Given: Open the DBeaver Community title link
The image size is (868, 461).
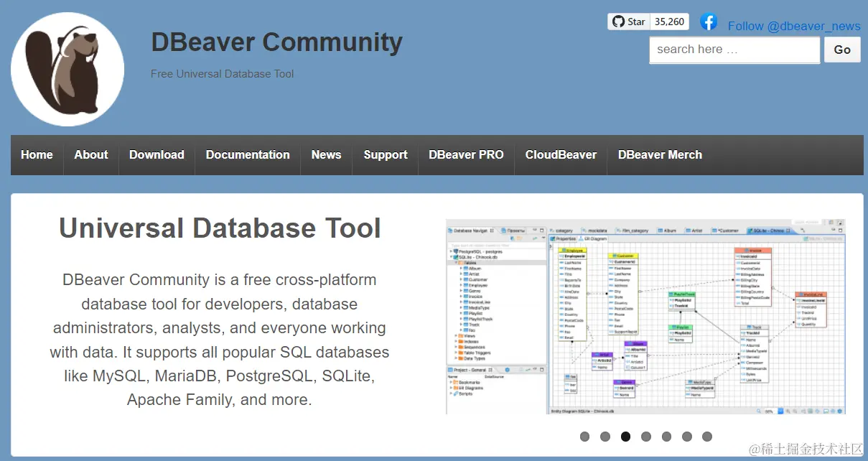Looking at the screenshot, I should (x=276, y=42).
